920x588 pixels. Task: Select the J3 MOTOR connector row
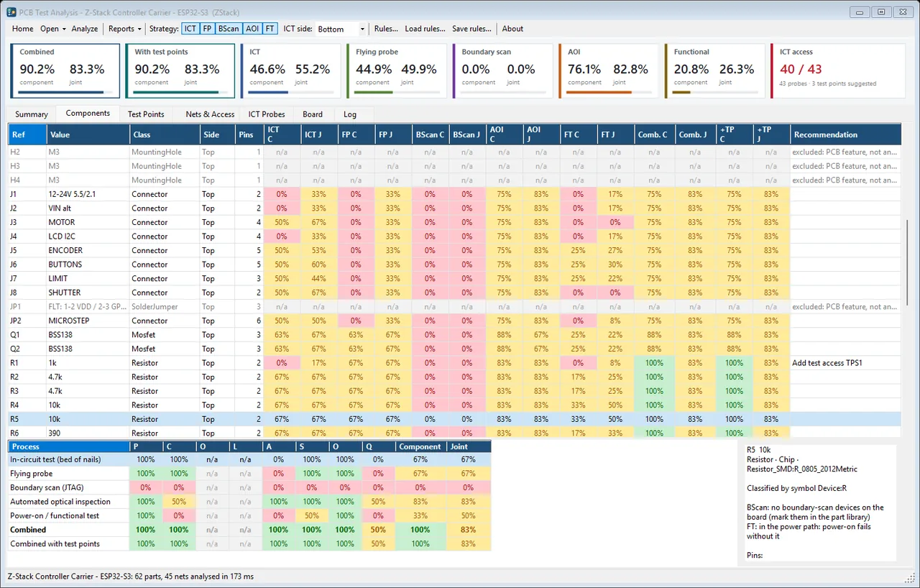pos(454,222)
